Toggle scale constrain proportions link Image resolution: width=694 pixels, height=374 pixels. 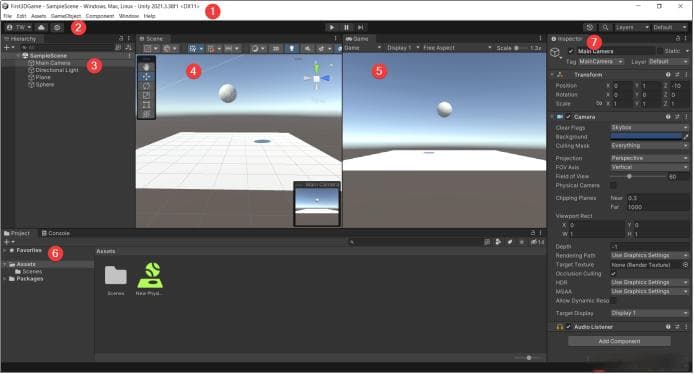coord(599,104)
